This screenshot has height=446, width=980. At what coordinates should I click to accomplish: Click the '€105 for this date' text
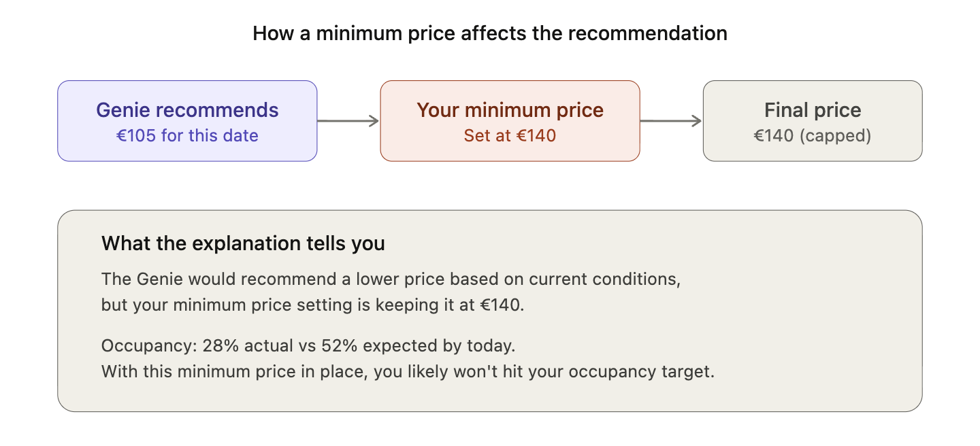(x=187, y=135)
